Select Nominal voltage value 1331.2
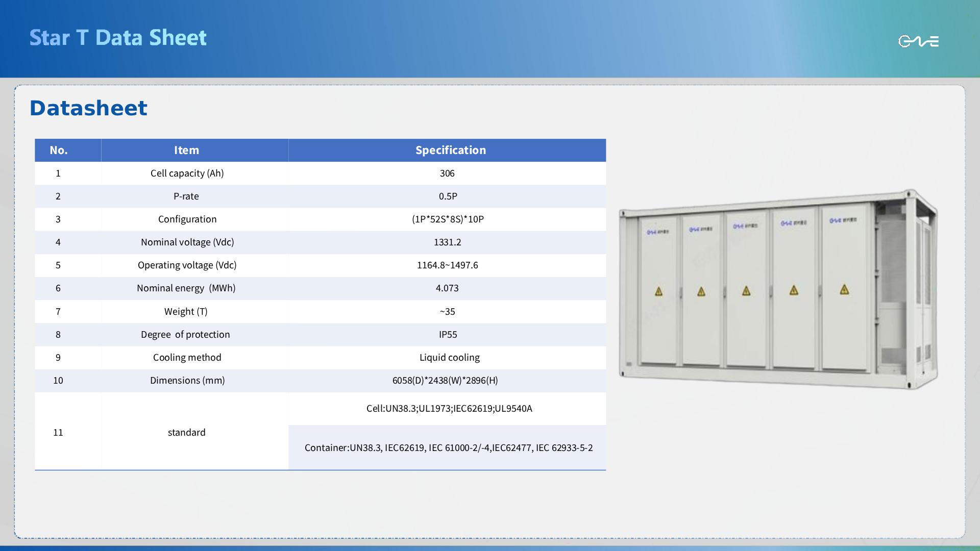 [x=447, y=242]
